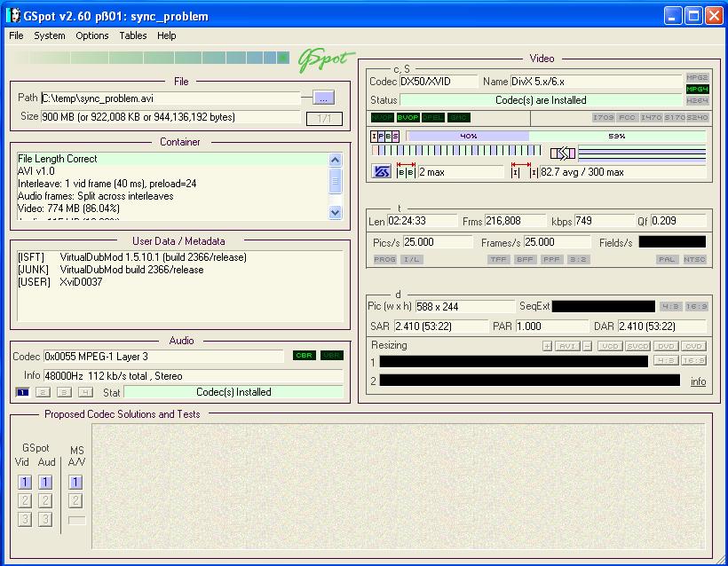Click the PROG progressive indicator
Image resolution: width=728 pixels, height=566 pixels.
pos(385,259)
